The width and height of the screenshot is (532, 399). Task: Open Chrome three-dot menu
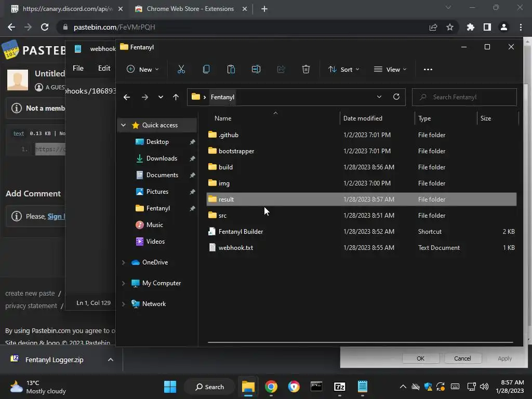(521, 27)
